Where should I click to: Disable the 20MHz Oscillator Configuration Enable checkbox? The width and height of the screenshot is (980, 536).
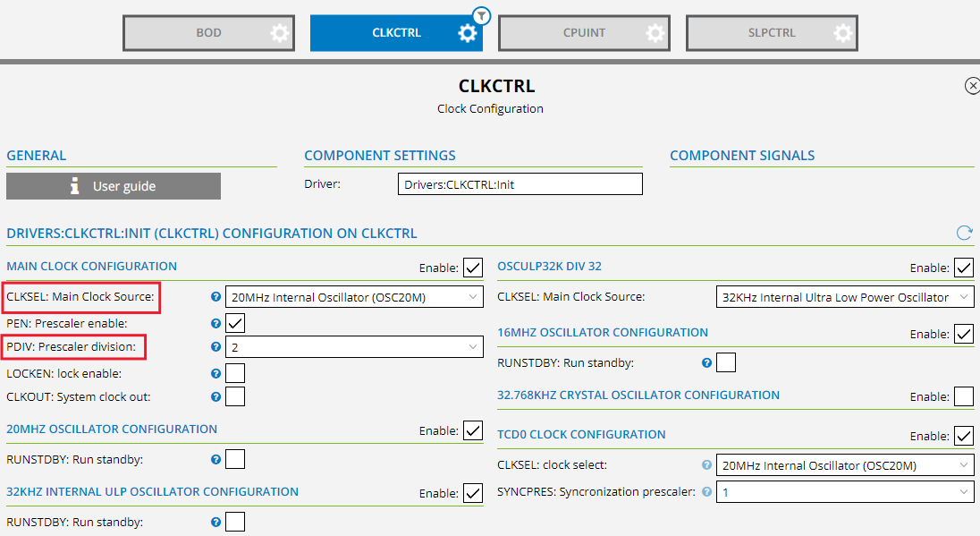coord(473,430)
